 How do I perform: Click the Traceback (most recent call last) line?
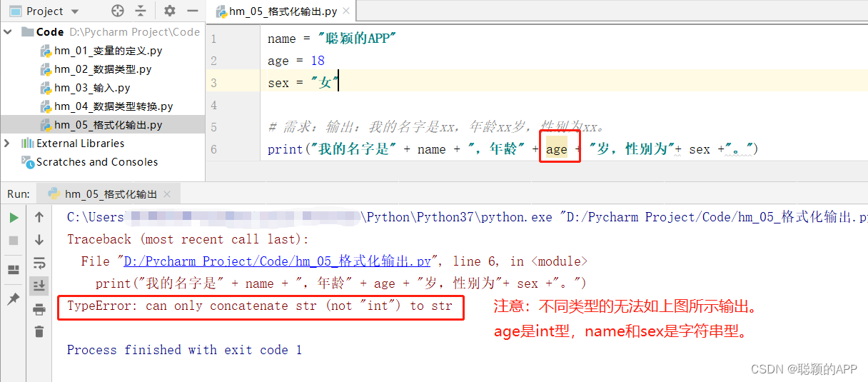pos(188,239)
